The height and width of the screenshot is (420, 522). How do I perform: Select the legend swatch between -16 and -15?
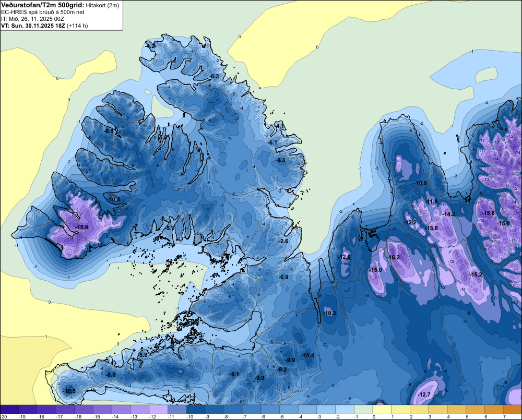84,410
